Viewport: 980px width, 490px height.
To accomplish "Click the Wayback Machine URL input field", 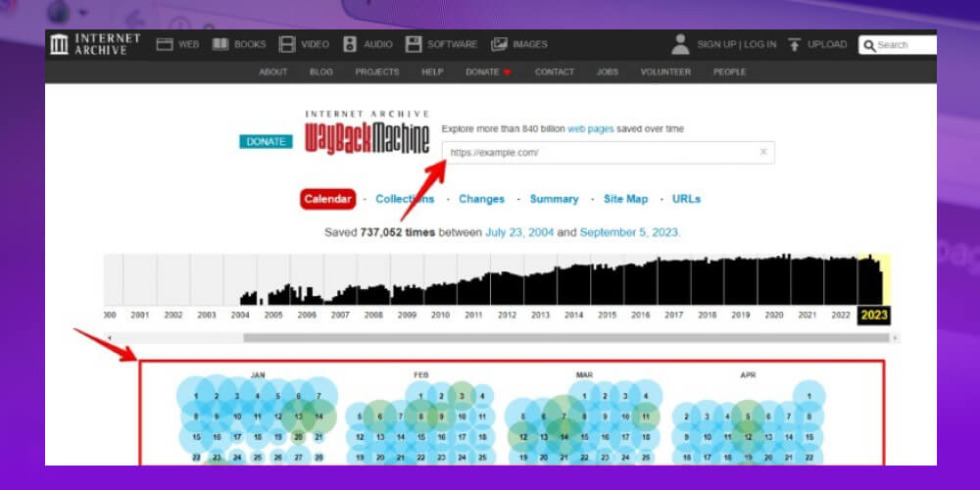I will (x=598, y=153).
